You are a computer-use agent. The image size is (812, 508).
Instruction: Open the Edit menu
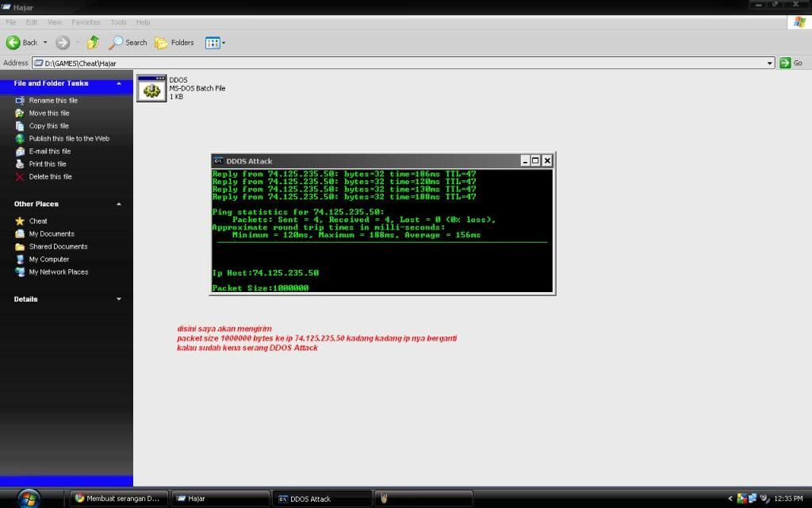[32, 22]
